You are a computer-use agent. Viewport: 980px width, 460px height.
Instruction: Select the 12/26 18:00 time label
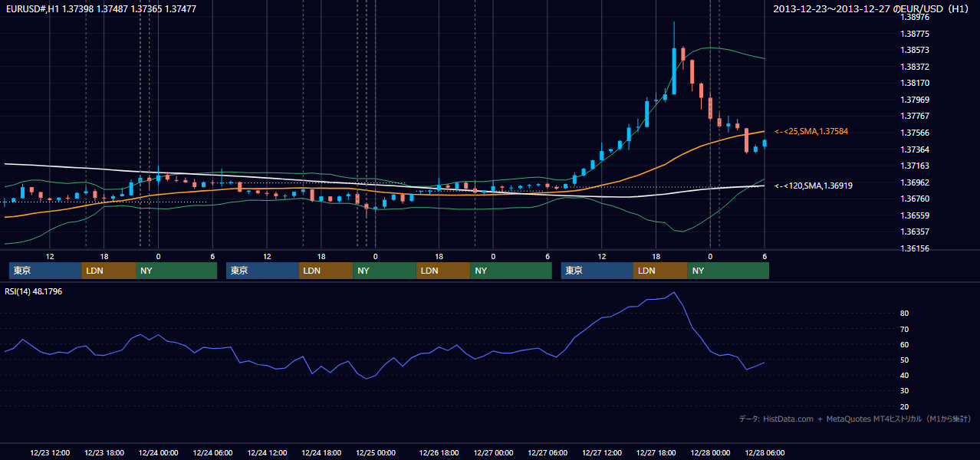tap(439, 453)
